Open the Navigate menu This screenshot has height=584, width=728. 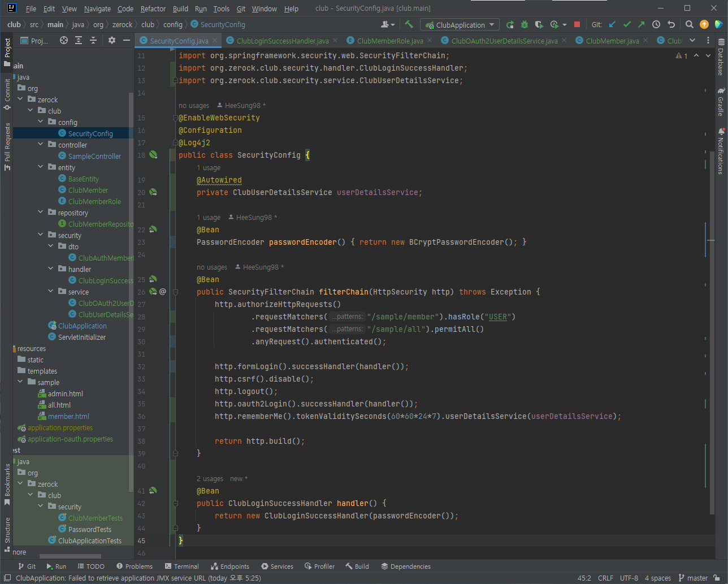click(x=97, y=8)
